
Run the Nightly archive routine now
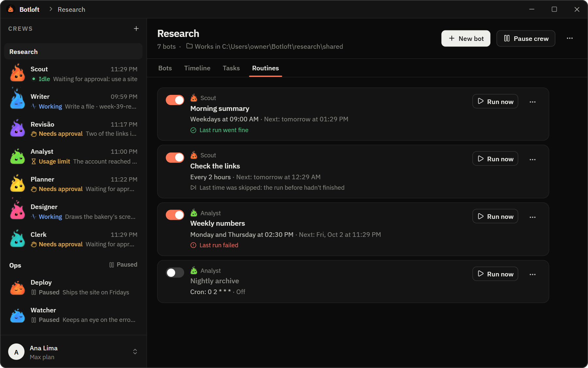(x=495, y=274)
